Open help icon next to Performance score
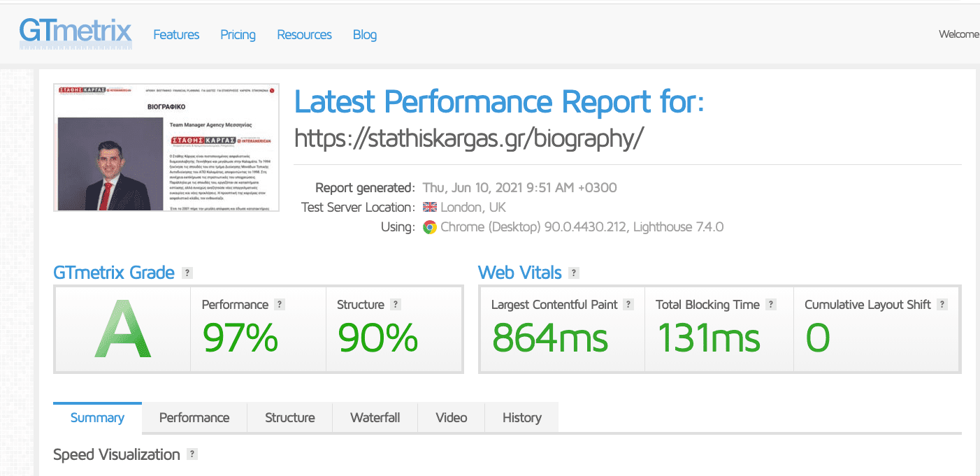 [x=280, y=304]
